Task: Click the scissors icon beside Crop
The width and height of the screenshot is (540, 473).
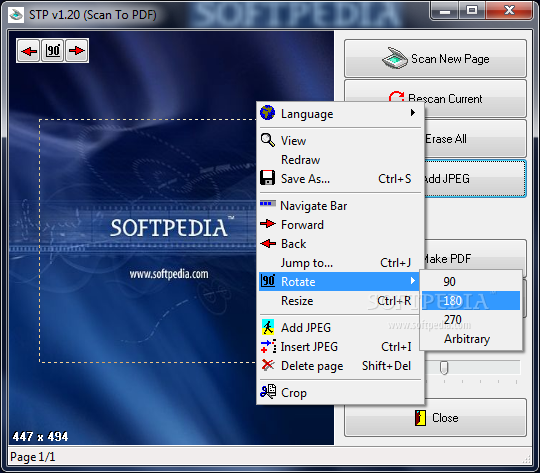Action: (x=268, y=391)
